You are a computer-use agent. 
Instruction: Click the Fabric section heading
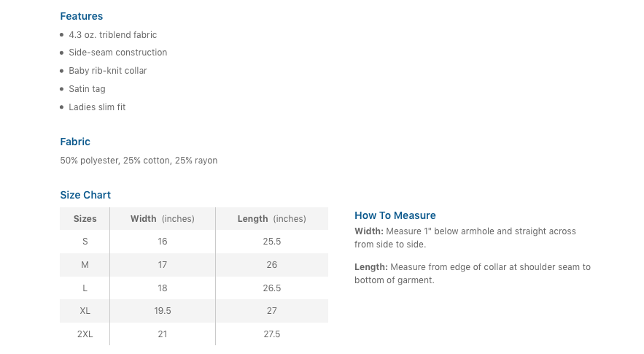click(75, 142)
